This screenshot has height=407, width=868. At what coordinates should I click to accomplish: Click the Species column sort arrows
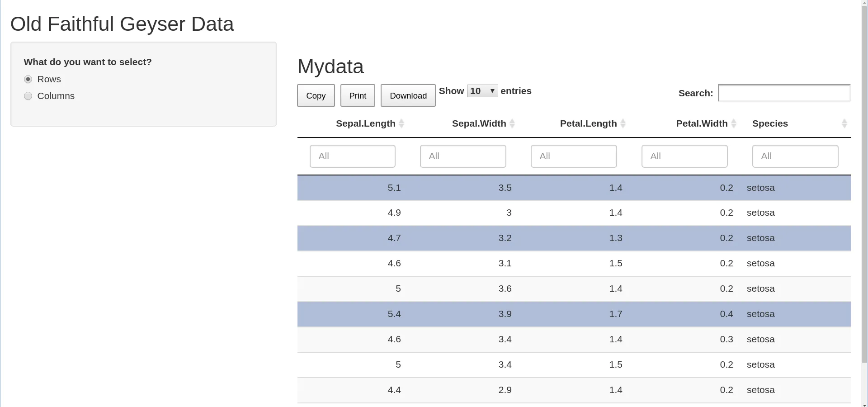[844, 123]
